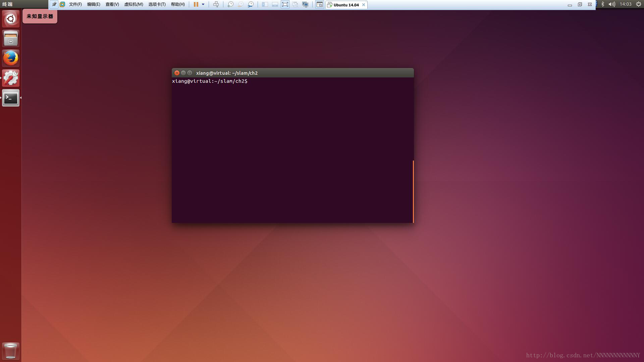This screenshot has width=644, height=362.
Task: Open the 查看(V) menu
Action: [112, 4]
